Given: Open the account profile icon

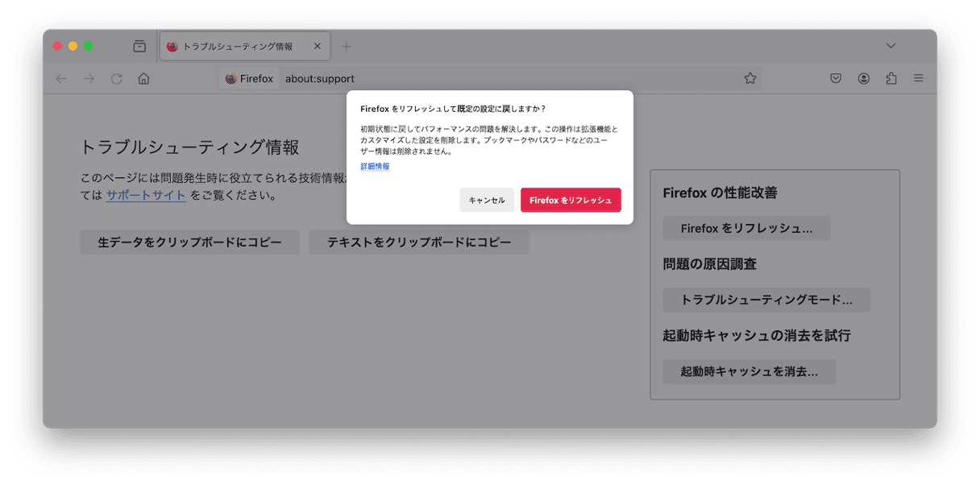Looking at the screenshot, I should 863,78.
